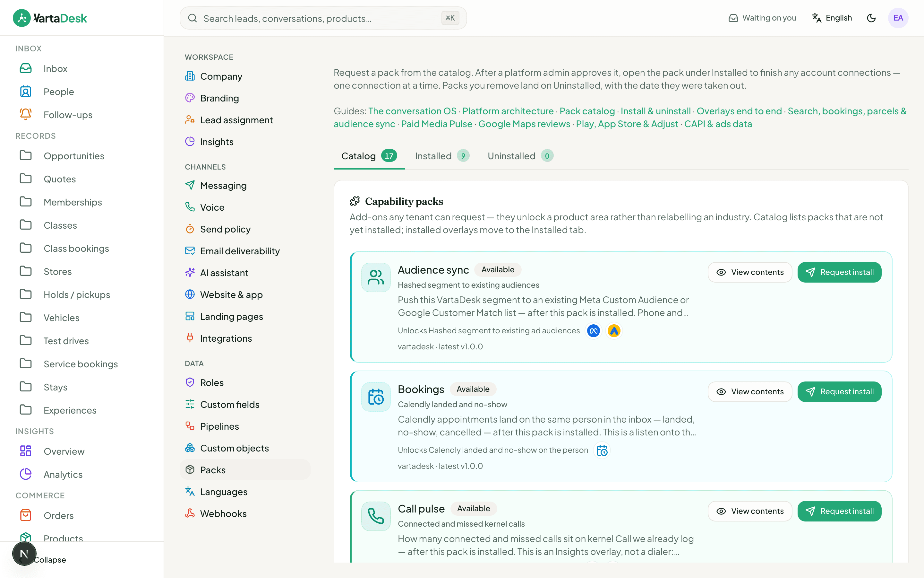The image size is (924, 578).
Task: Switch to the Uninstalled tab
Action: (x=520, y=156)
